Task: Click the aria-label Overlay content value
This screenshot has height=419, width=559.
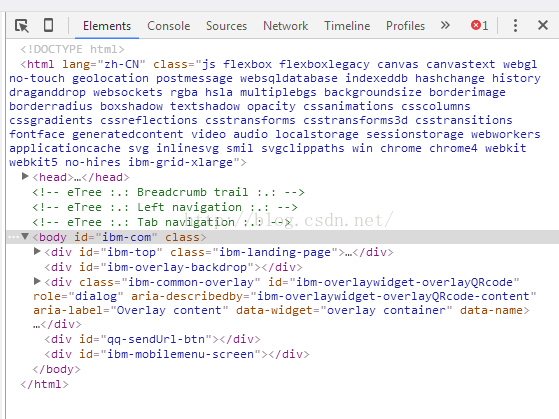Action: coord(169,310)
